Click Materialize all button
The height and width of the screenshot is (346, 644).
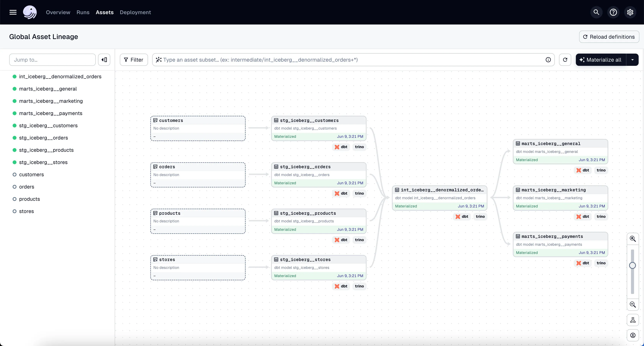tap(601, 60)
